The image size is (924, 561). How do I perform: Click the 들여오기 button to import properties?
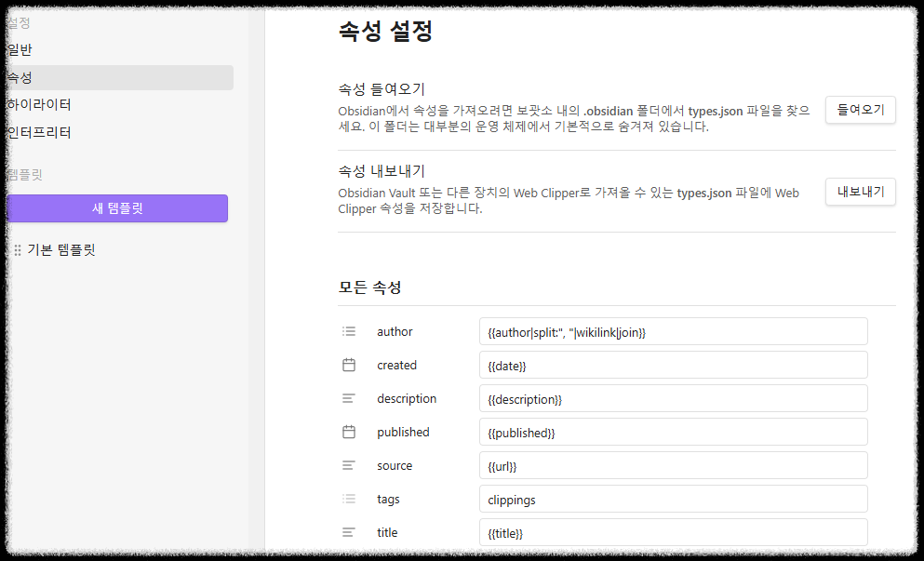pyautogui.click(x=860, y=110)
